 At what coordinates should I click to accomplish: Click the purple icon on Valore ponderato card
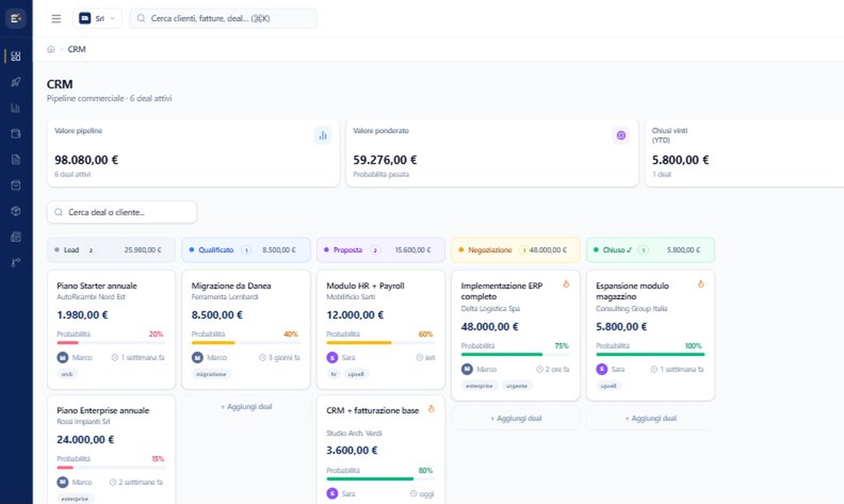(621, 135)
